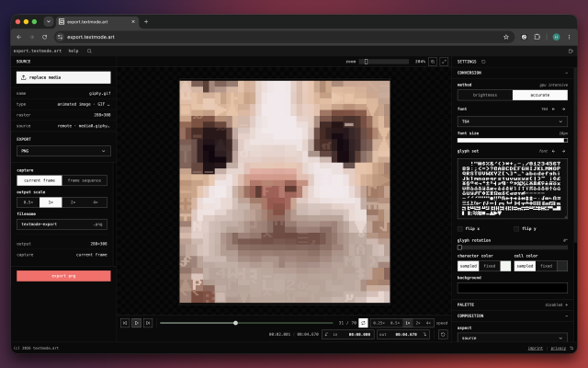The image size is (588, 368).
Task: Click the fullscreen expand icon above preview
Action: tap(444, 62)
